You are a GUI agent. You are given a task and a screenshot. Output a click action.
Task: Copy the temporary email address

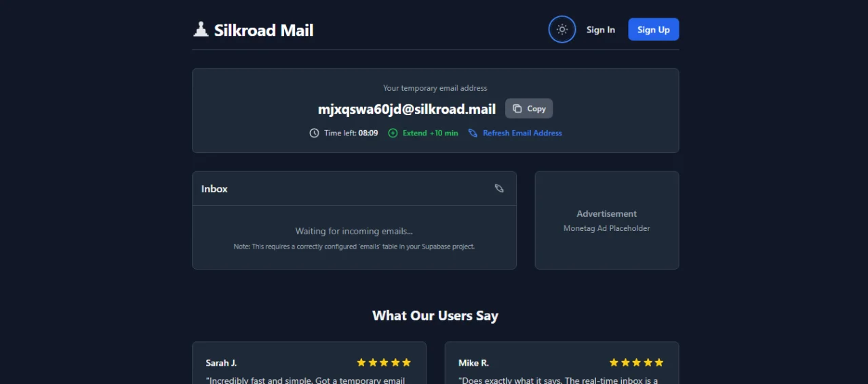click(x=529, y=108)
